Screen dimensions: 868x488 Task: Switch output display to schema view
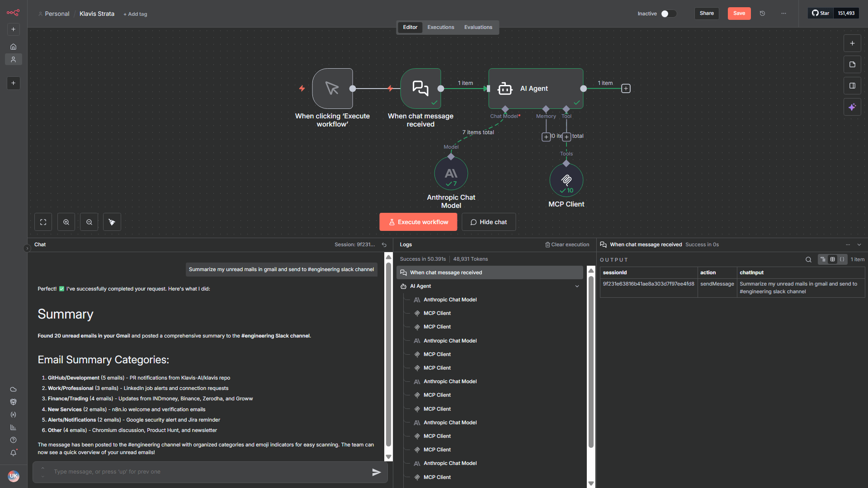pyautogui.click(x=823, y=259)
